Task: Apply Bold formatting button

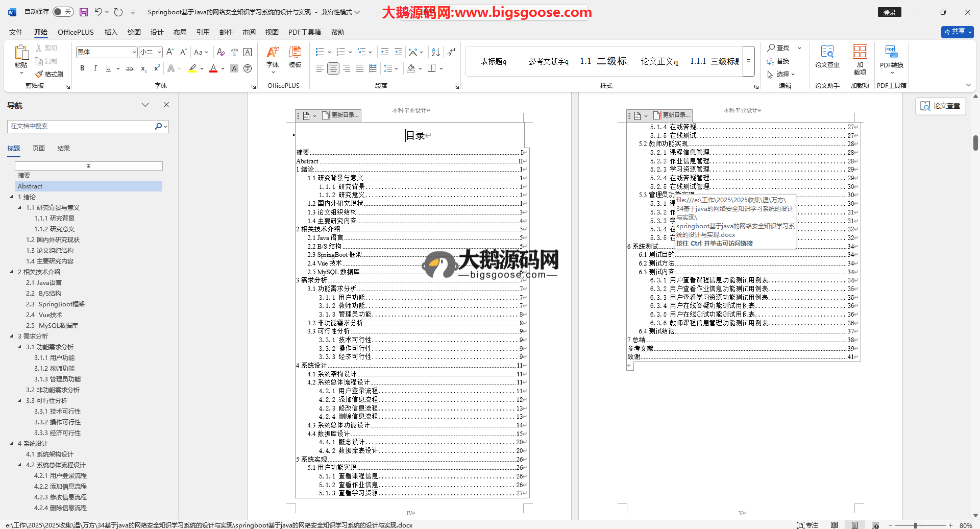Action: (82, 68)
